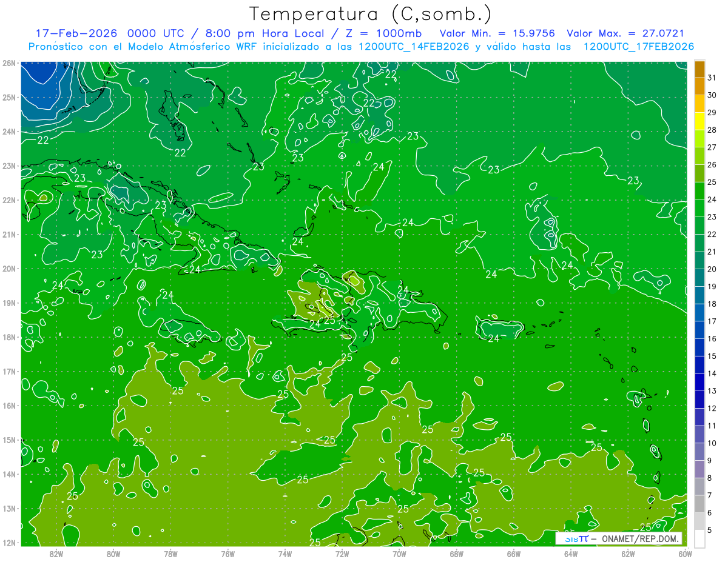Click the color scale label "28"
Image resolution: width=728 pixels, height=562 pixels.
[x=712, y=130]
